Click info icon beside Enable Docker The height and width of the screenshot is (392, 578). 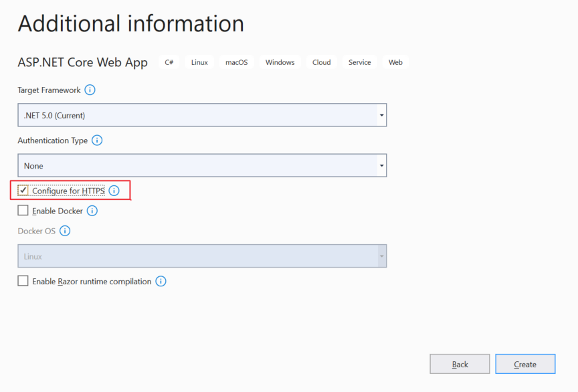click(x=92, y=211)
